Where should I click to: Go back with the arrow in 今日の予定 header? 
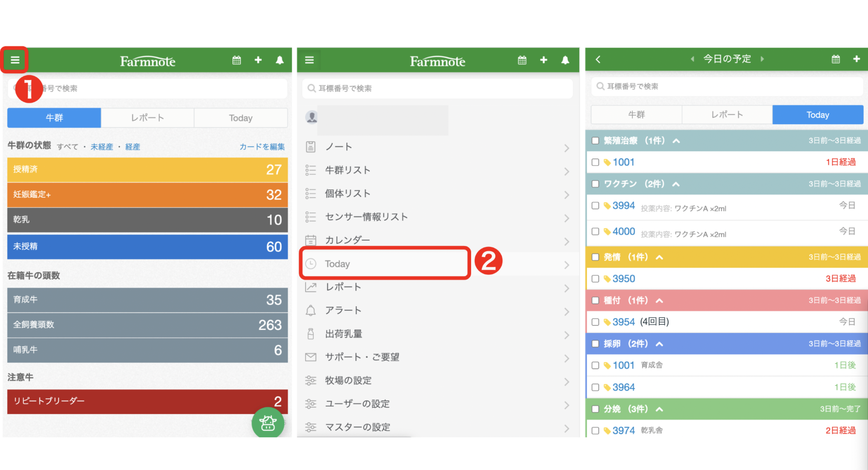pos(598,59)
